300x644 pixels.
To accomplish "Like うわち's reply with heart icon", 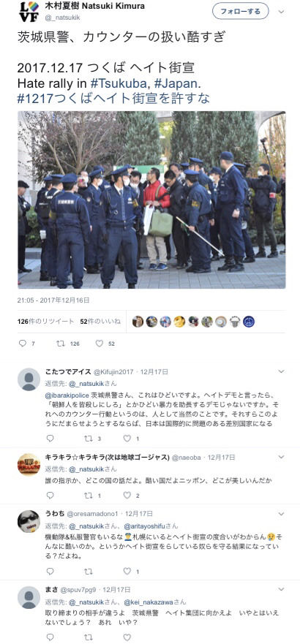I will pyautogui.click(x=127, y=571).
